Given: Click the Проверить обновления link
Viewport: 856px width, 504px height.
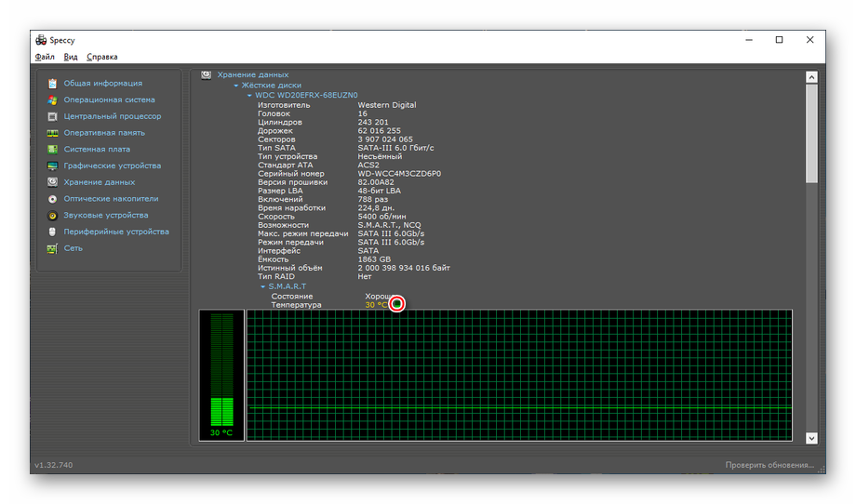Looking at the screenshot, I should click(x=769, y=465).
